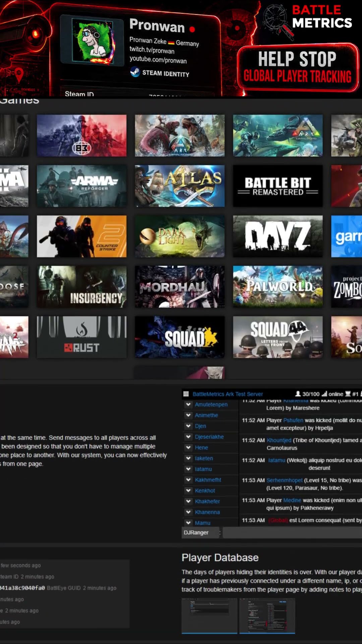Open the DJRanger sender selector
Screen dimensions: 362x644
coord(201,533)
